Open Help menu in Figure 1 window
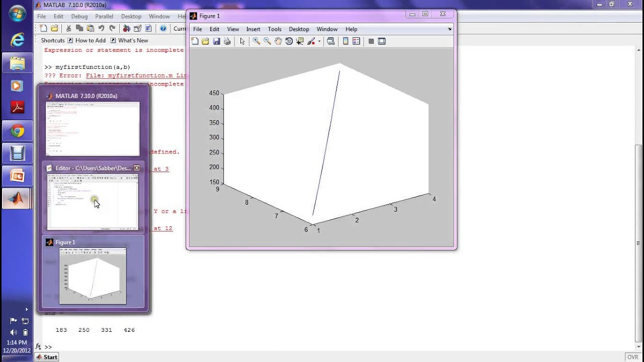 [351, 29]
